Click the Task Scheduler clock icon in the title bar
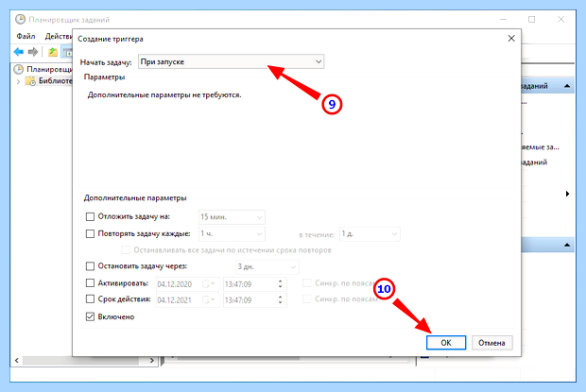The height and width of the screenshot is (392, 586). (20, 20)
